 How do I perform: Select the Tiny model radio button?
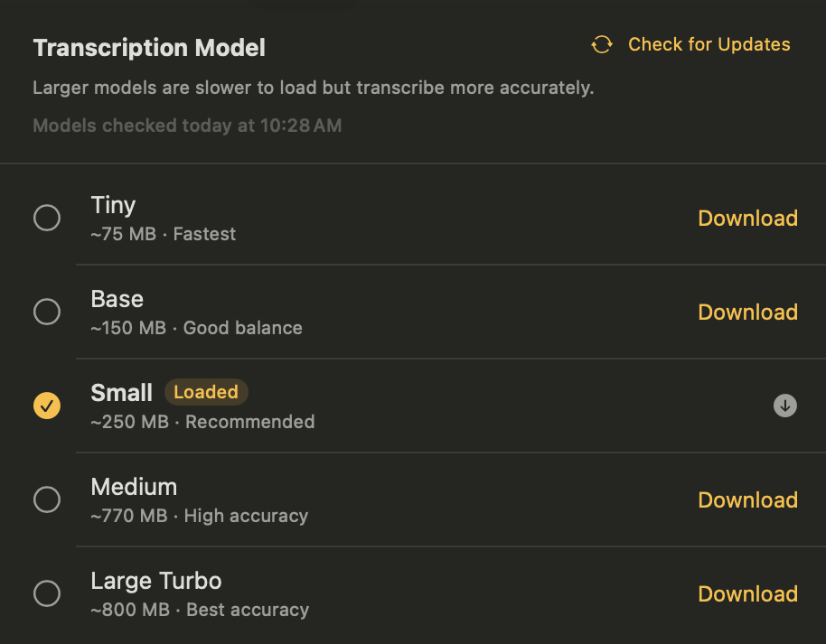[47, 218]
